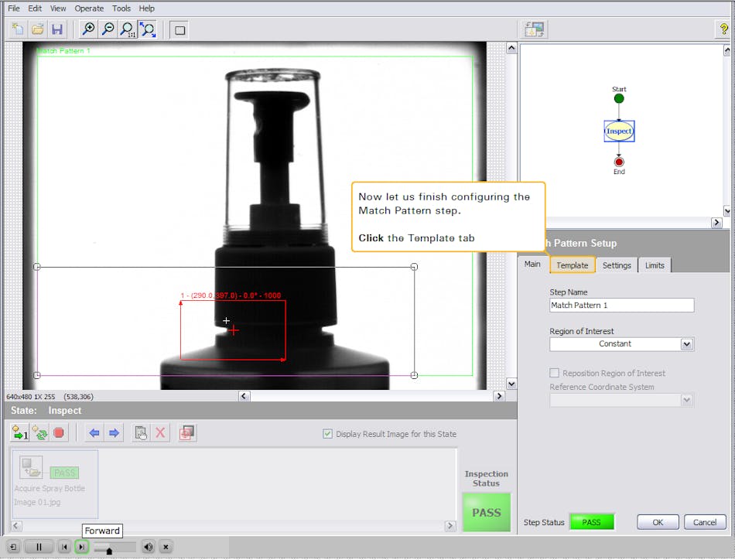Image resolution: width=735 pixels, height=560 pixels.
Task: Select the rectangle ROI tool
Action: [x=179, y=29]
